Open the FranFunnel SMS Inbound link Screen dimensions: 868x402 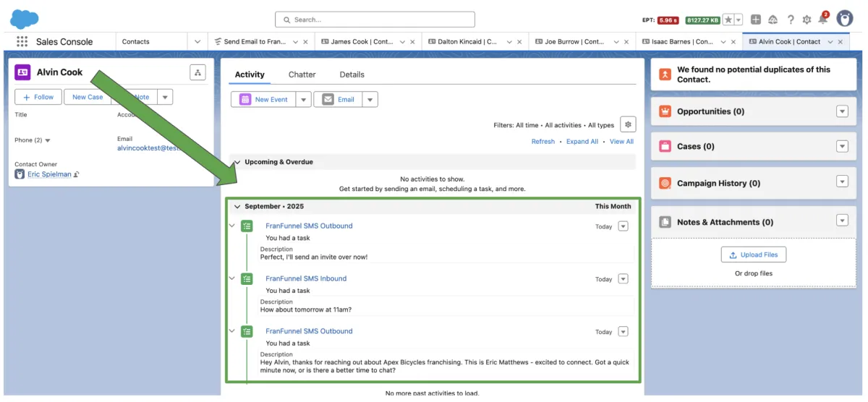(306, 278)
